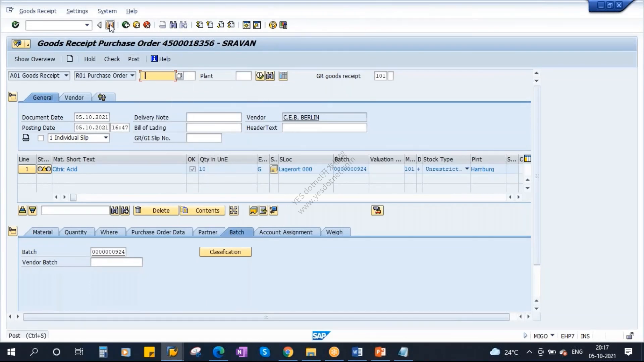
Task: Click the Windows Start button
Action: pos(11,352)
